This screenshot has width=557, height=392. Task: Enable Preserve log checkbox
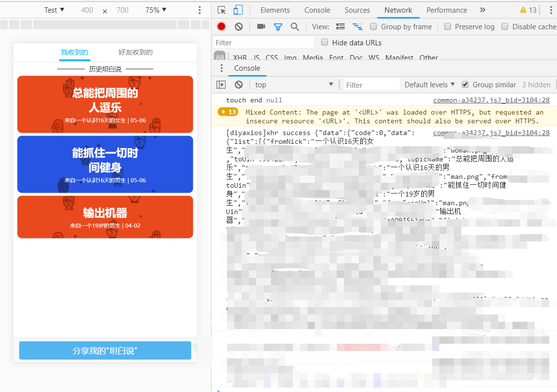pos(448,27)
